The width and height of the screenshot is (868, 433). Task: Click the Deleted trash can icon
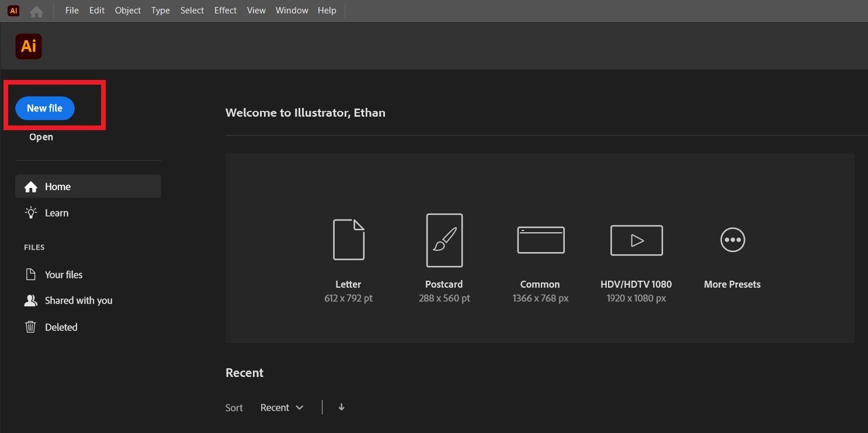(30, 327)
